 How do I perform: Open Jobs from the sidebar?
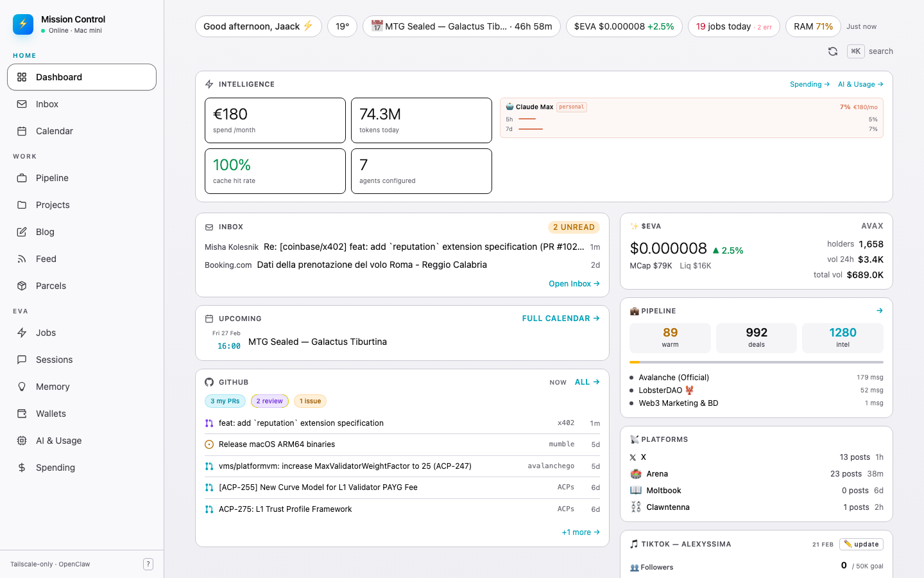click(x=81, y=333)
